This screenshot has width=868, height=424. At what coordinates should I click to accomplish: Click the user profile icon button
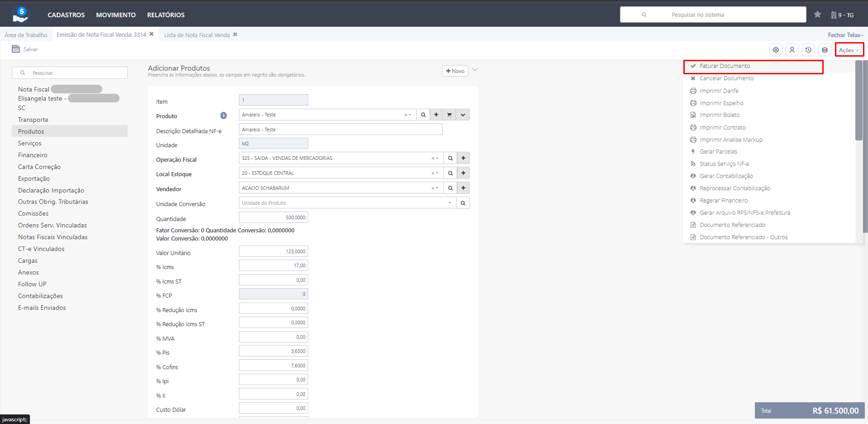tap(792, 50)
